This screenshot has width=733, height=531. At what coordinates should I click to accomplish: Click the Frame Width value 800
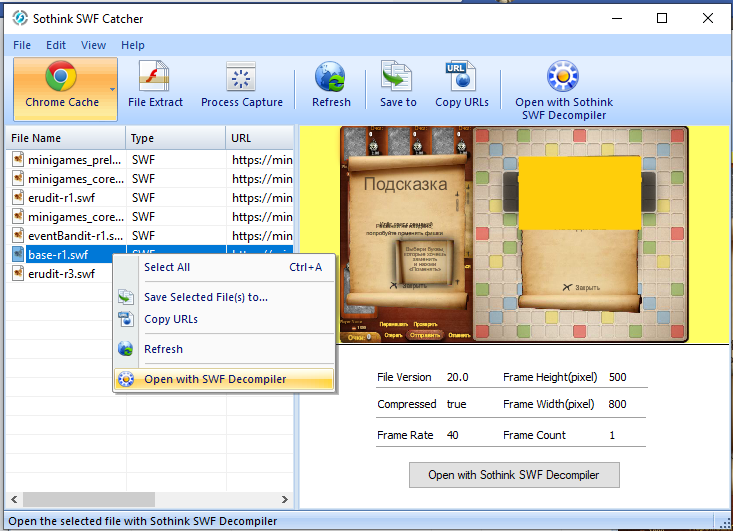pyautogui.click(x=617, y=404)
